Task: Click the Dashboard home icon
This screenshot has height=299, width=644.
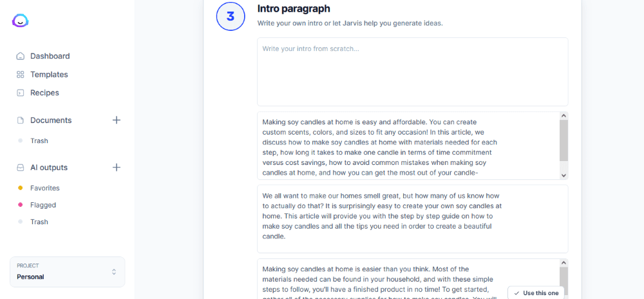Action: [21, 56]
